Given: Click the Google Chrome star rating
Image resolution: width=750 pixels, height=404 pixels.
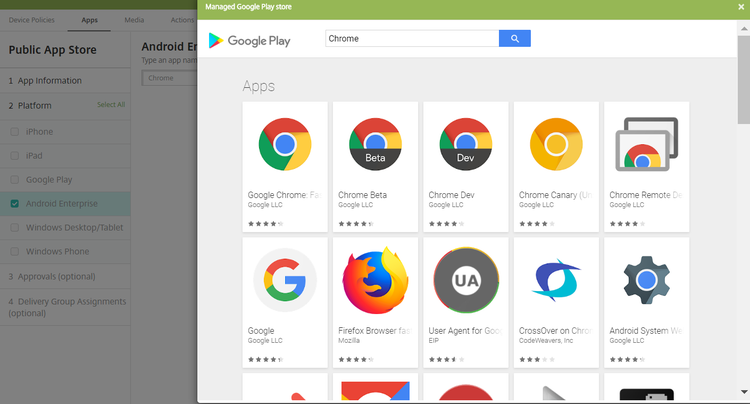Looking at the screenshot, I should point(265,224).
